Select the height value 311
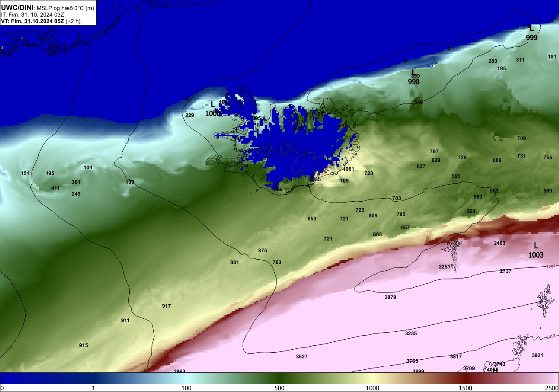The width and height of the screenshot is (559, 392). coord(520,60)
